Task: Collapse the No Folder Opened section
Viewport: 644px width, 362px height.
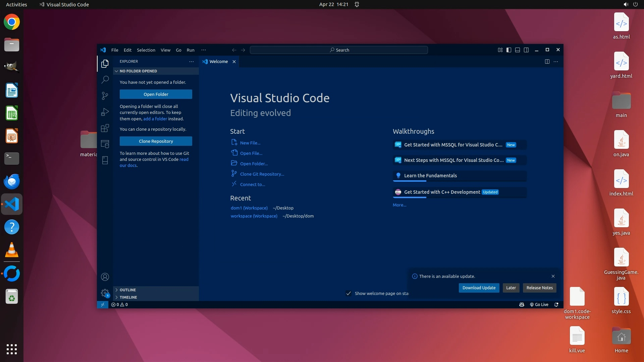Action: click(x=138, y=71)
